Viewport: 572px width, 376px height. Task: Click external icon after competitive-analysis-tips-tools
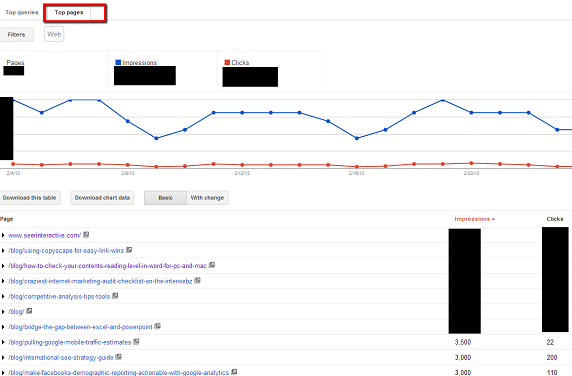pos(115,296)
